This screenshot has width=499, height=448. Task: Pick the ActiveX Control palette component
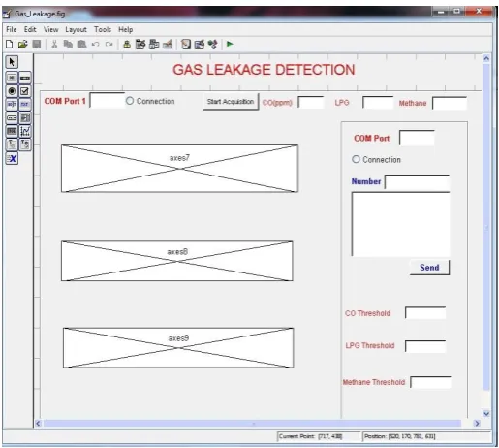point(12,159)
